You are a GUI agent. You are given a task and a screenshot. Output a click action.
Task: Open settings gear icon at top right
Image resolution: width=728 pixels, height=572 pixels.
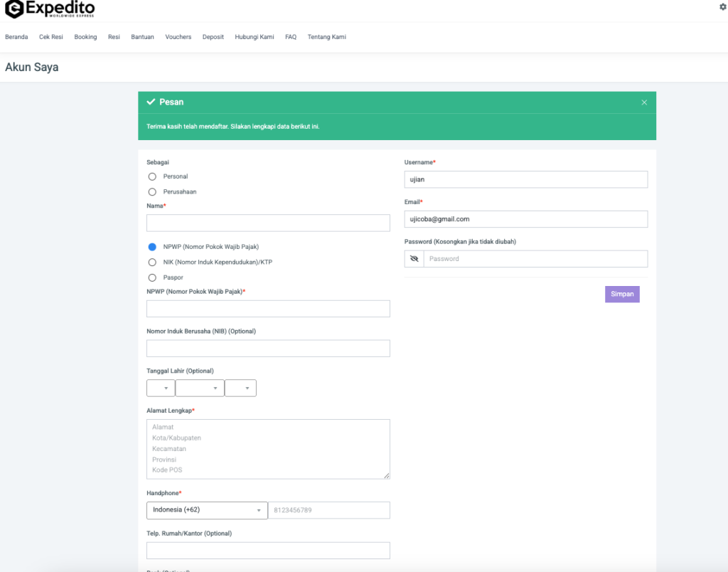723,6
